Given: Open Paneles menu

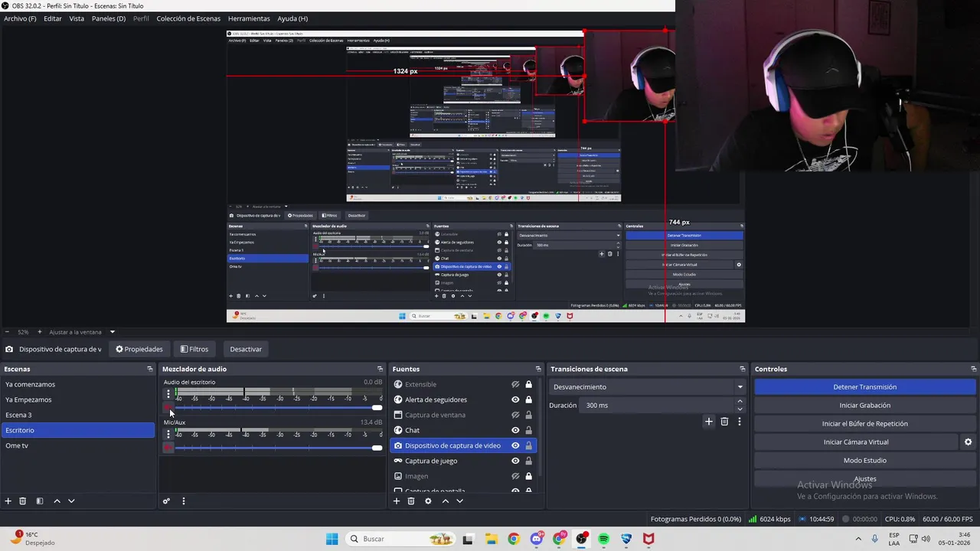Looking at the screenshot, I should click(109, 18).
